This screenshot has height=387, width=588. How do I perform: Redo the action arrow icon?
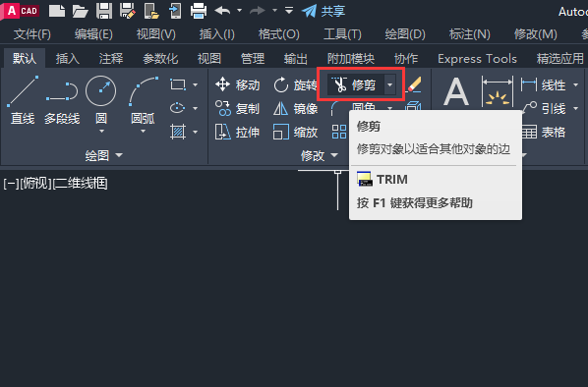click(258, 11)
